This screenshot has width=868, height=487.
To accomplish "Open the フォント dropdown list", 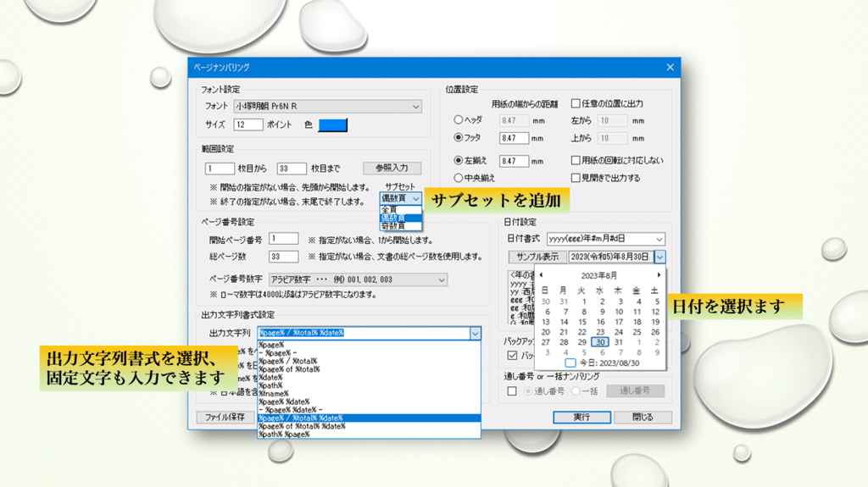I will pyautogui.click(x=415, y=107).
